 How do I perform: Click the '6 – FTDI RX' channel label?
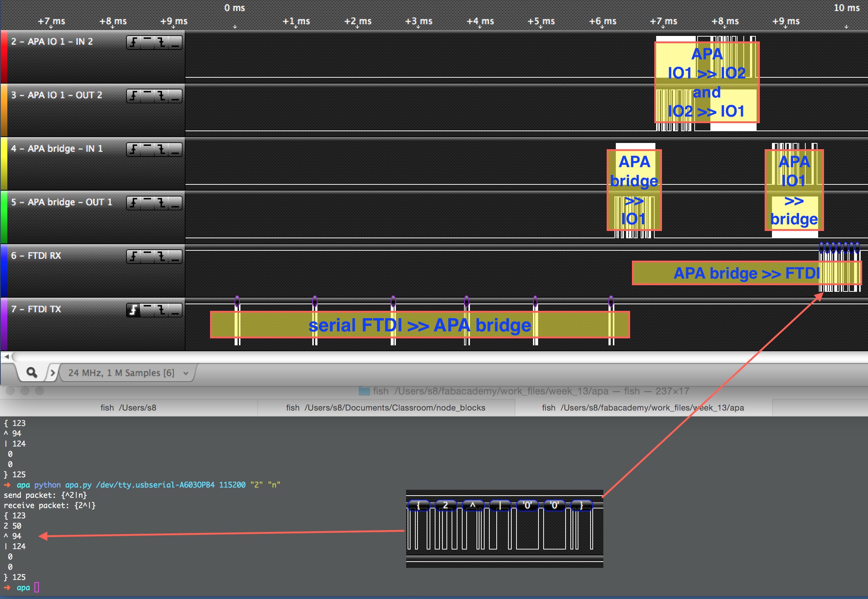36,256
